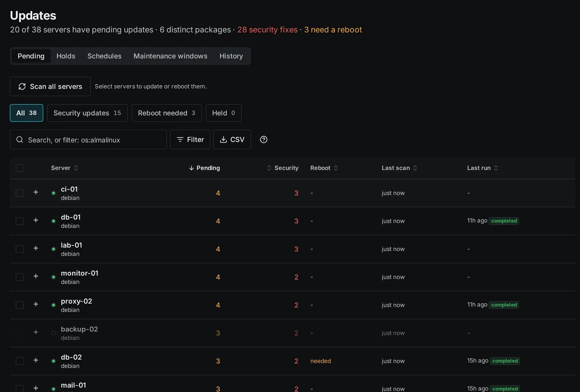Click the proxy-02 completed status badge
The width and height of the screenshot is (580, 392).
504,305
